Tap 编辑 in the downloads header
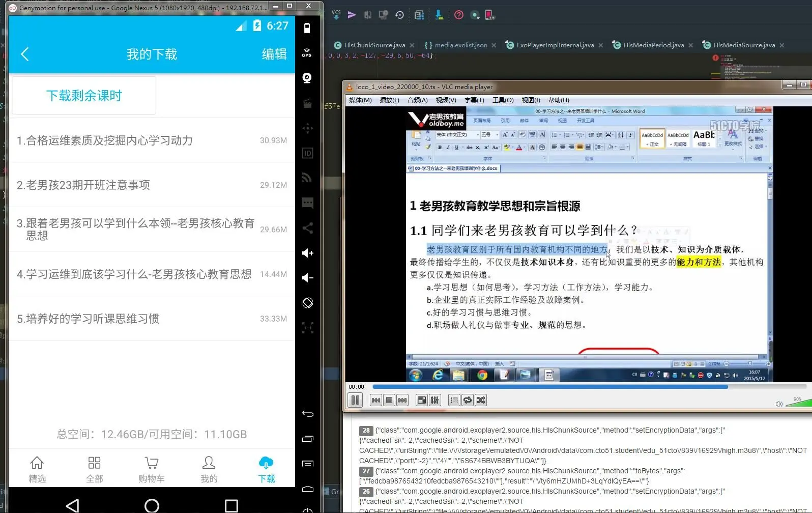This screenshot has width=812, height=513. 274,54
